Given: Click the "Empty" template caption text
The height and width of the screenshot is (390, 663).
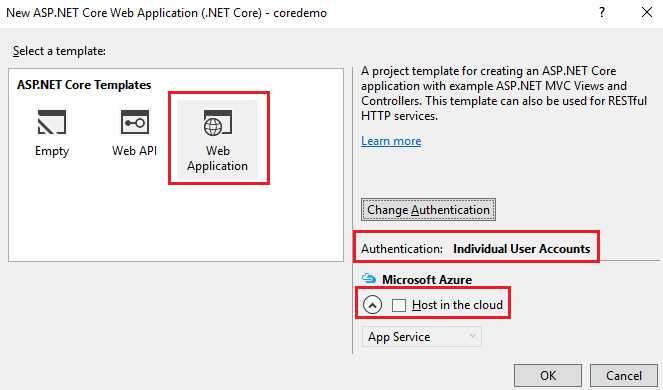Looking at the screenshot, I should pyautogui.click(x=52, y=151).
